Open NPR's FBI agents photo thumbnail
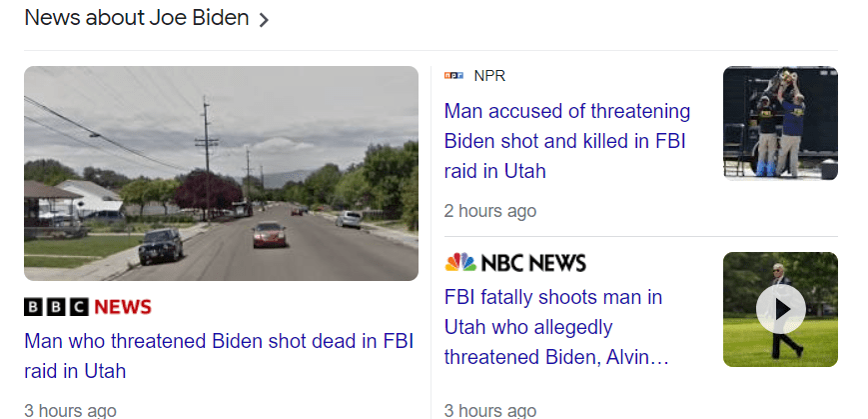The height and width of the screenshot is (419, 868). pos(780,123)
